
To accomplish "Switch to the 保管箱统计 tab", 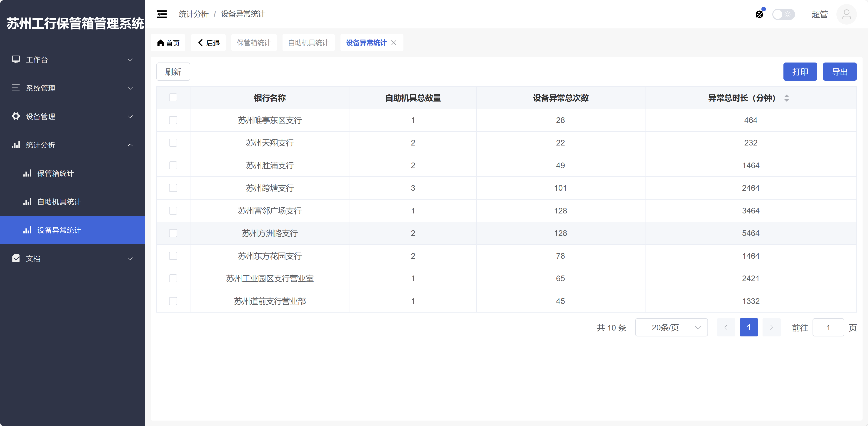I will pyautogui.click(x=254, y=43).
